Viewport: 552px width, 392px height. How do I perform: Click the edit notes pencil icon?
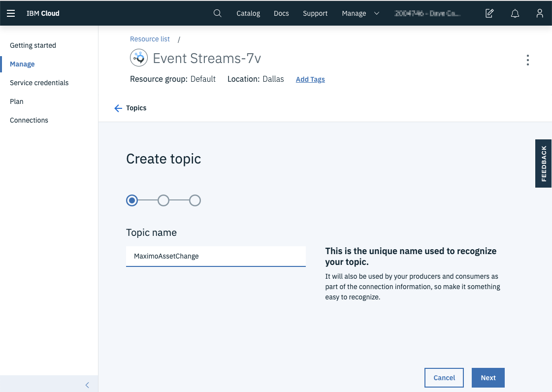pyautogui.click(x=489, y=13)
